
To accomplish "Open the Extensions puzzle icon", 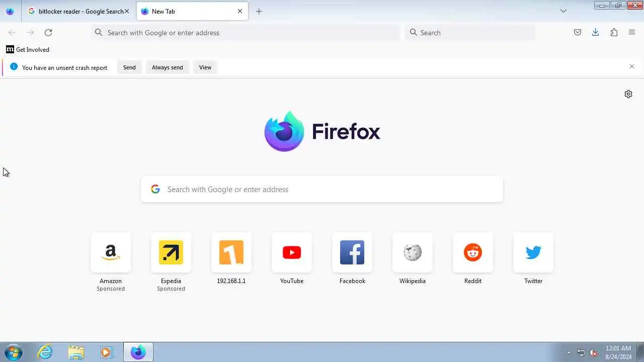I will [614, 33].
